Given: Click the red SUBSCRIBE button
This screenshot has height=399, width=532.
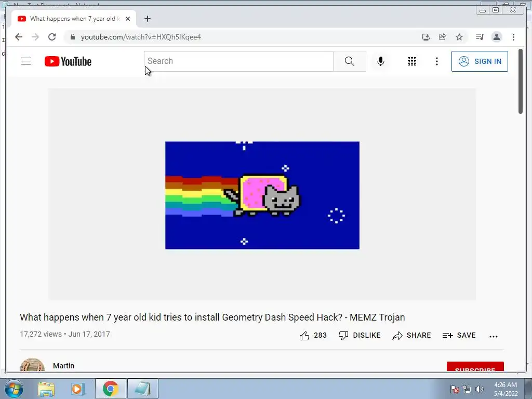Looking at the screenshot, I should (x=475, y=367).
